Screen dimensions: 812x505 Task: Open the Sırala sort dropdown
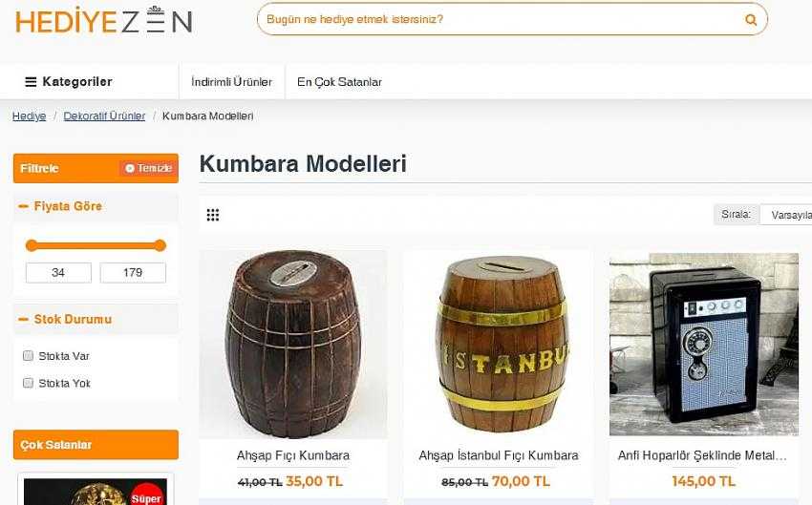click(785, 215)
